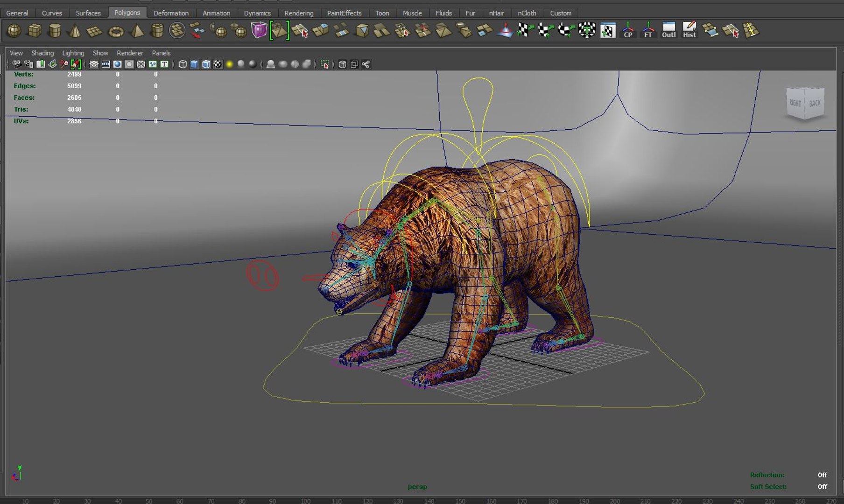
Task: Switch to the Surfaces shelf tab
Action: (88, 13)
